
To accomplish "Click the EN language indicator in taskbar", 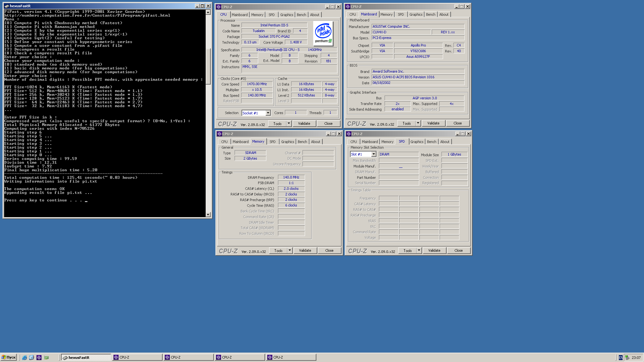I will pyautogui.click(x=620, y=358).
